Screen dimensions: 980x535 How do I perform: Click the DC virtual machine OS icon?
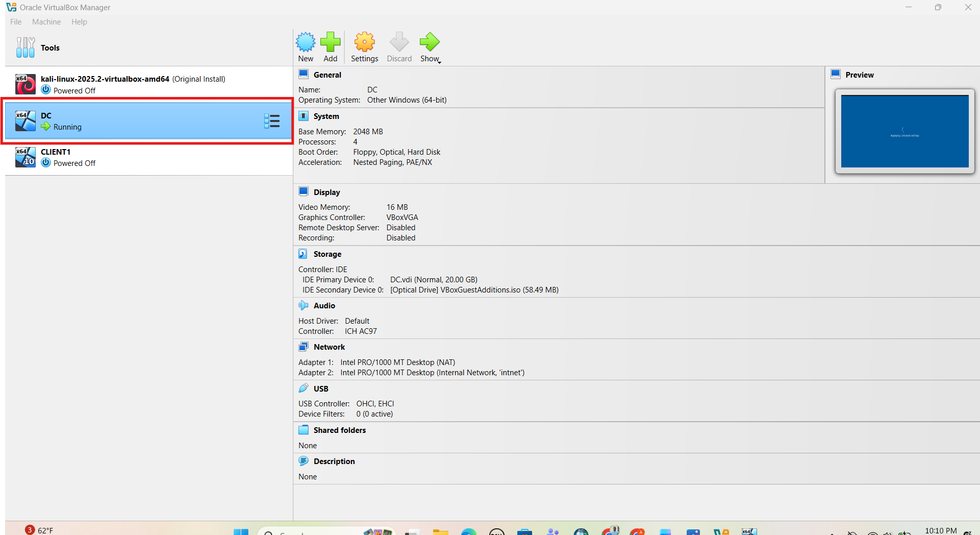pos(25,121)
